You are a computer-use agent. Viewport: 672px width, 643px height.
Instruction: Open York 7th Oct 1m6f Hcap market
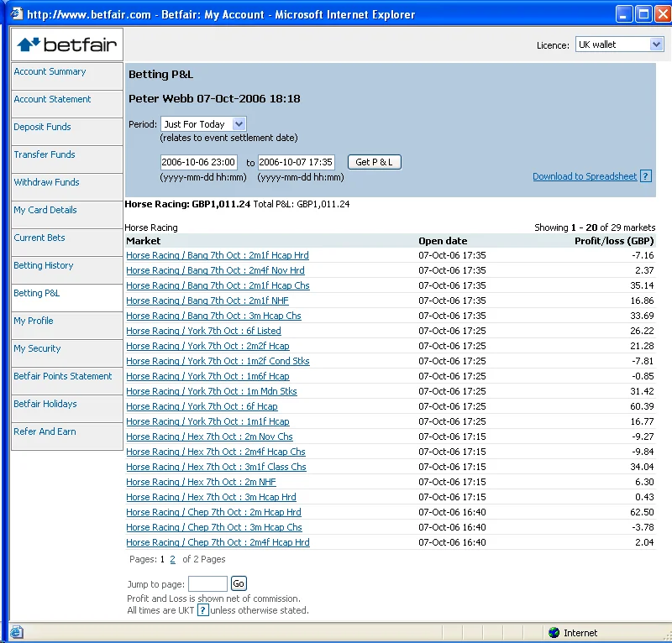(x=207, y=376)
